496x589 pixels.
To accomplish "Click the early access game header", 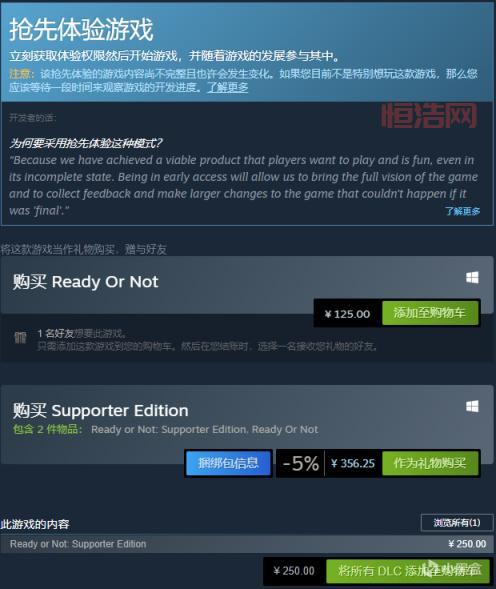I will pyautogui.click(x=81, y=30).
